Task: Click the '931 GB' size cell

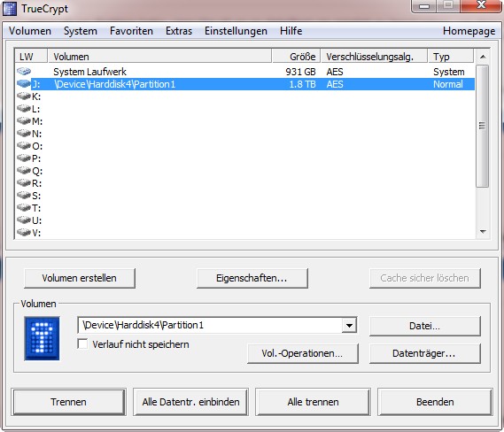Action: pos(300,72)
